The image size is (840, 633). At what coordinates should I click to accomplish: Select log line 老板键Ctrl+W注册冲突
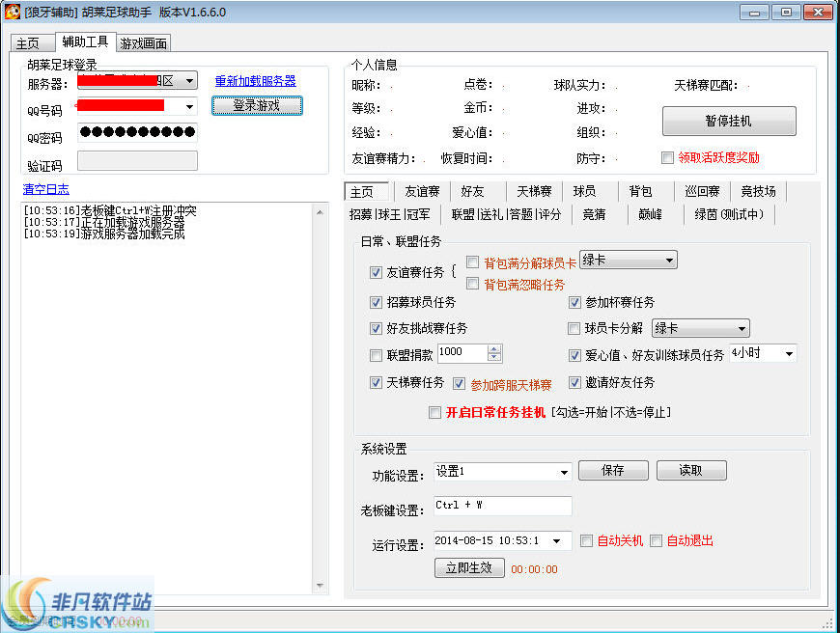coord(110,210)
